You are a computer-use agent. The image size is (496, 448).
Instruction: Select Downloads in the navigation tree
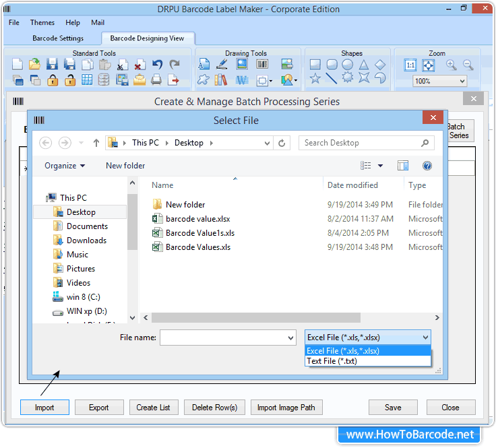[x=86, y=241]
